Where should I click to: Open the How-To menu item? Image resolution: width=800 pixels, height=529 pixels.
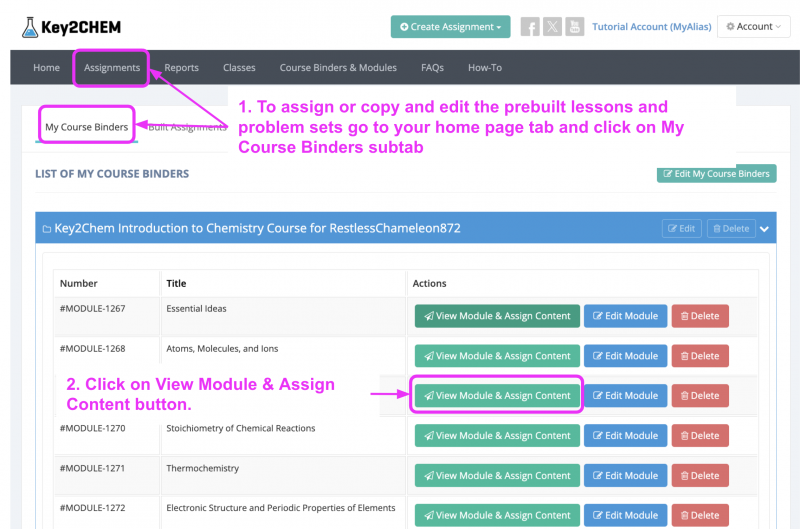click(x=484, y=68)
